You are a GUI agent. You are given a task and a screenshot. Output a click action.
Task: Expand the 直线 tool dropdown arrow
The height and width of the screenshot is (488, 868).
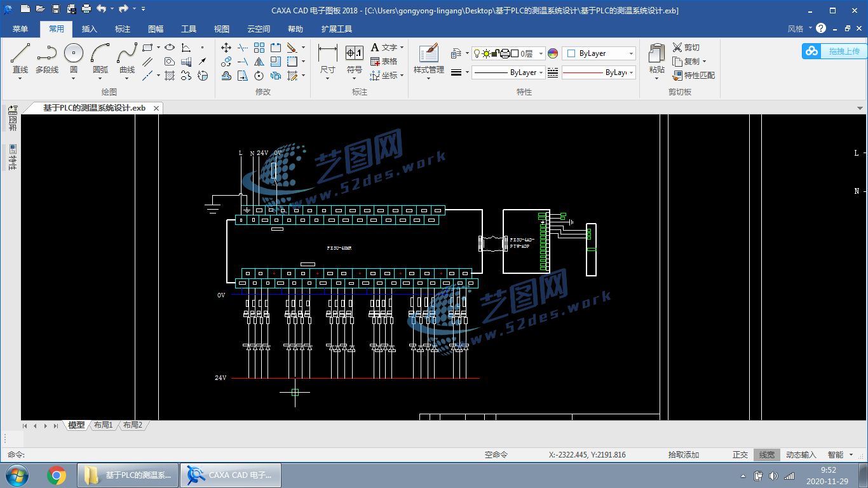(x=20, y=79)
